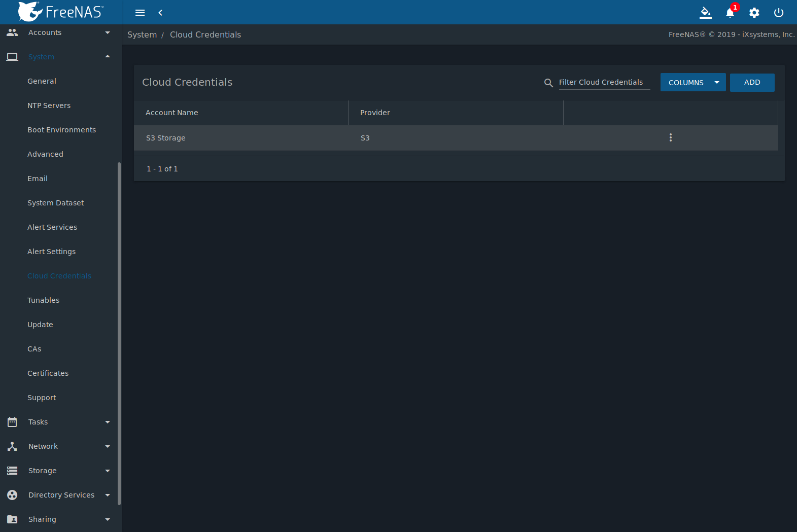Click the Storage disks icon
This screenshot has height=532, width=797.
click(12, 471)
